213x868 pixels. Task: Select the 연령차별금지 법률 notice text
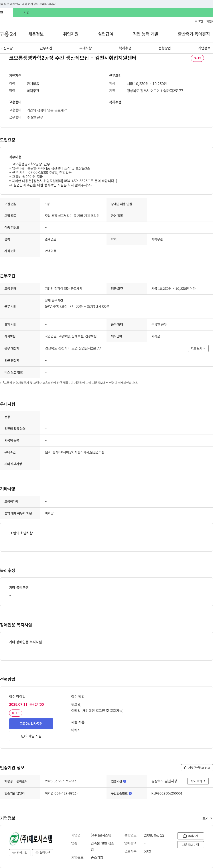[70, 383]
